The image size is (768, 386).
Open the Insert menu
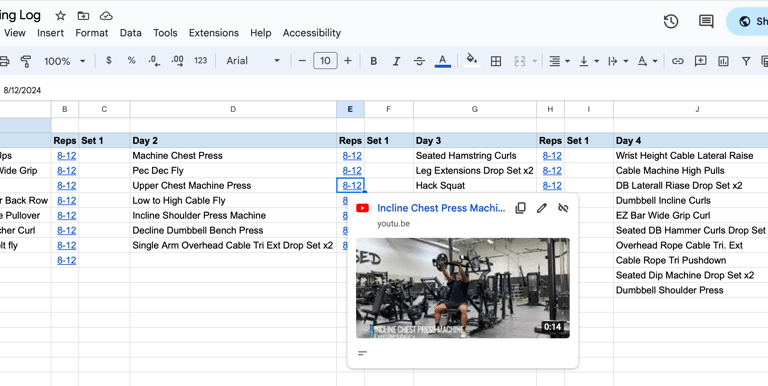tap(50, 33)
